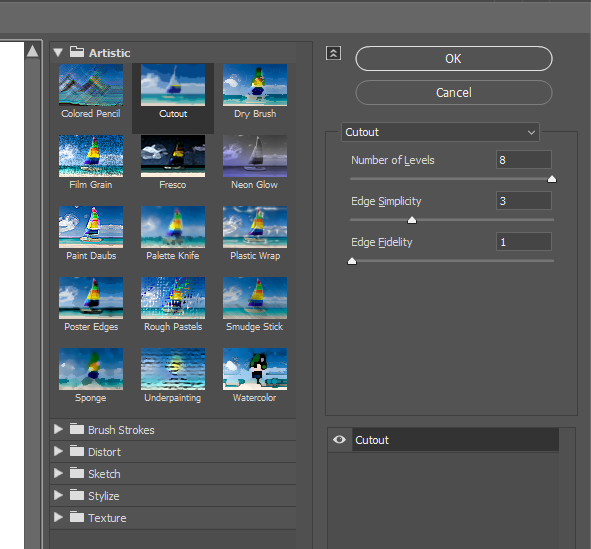591x549 pixels.
Task: Pick the Fresco filter thumbnail
Action: click(x=173, y=156)
